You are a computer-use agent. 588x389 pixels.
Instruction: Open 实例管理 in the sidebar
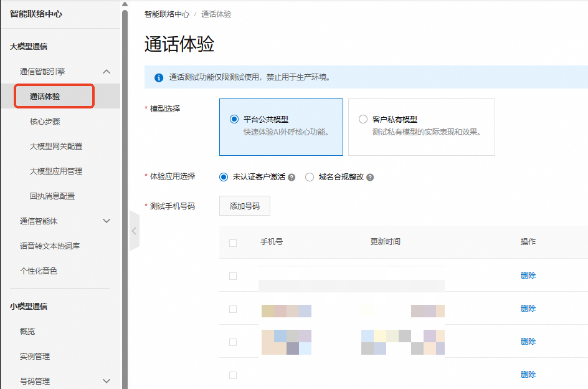pos(35,356)
